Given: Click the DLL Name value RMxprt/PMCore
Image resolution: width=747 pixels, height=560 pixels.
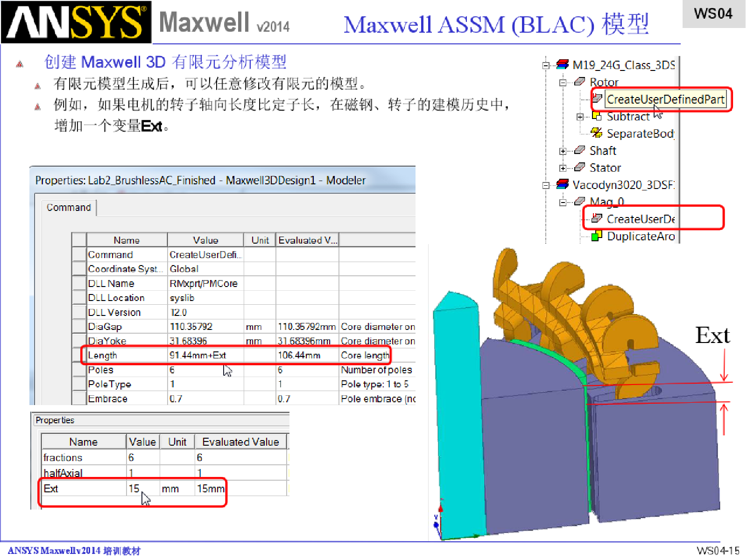Looking at the screenshot, I should click(x=205, y=284).
